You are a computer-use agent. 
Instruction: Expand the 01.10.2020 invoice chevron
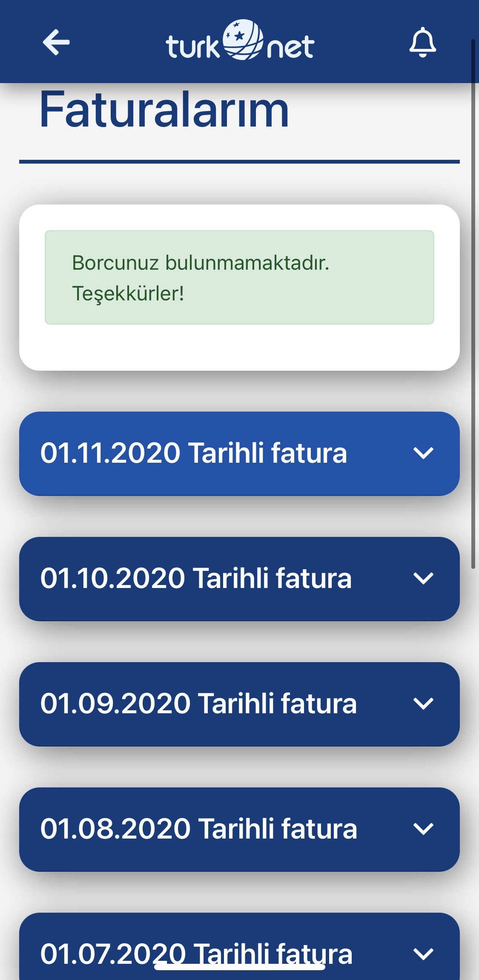point(423,578)
